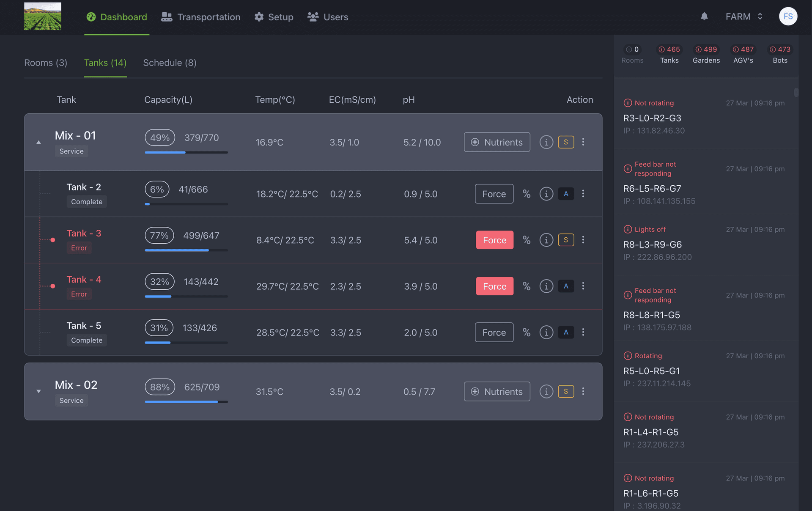Collapse the Mix - 01 group
The height and width of the screenshot is (511, 812).
click(38, 142)
